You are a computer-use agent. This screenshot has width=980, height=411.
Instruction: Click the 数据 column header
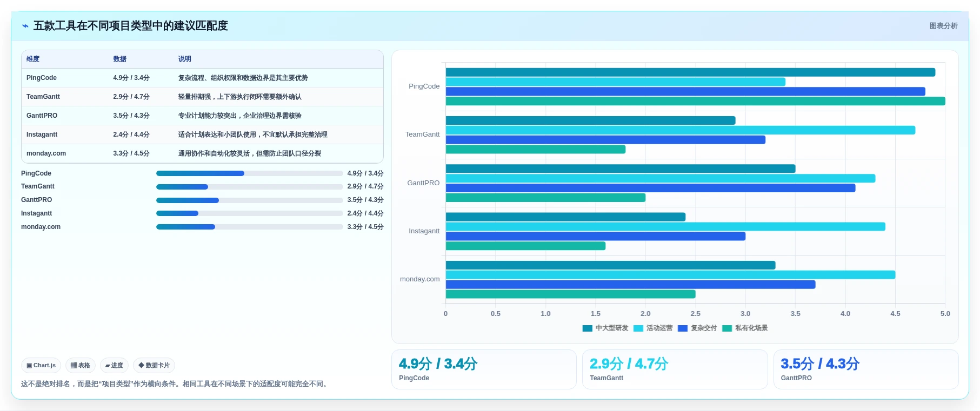119,59
